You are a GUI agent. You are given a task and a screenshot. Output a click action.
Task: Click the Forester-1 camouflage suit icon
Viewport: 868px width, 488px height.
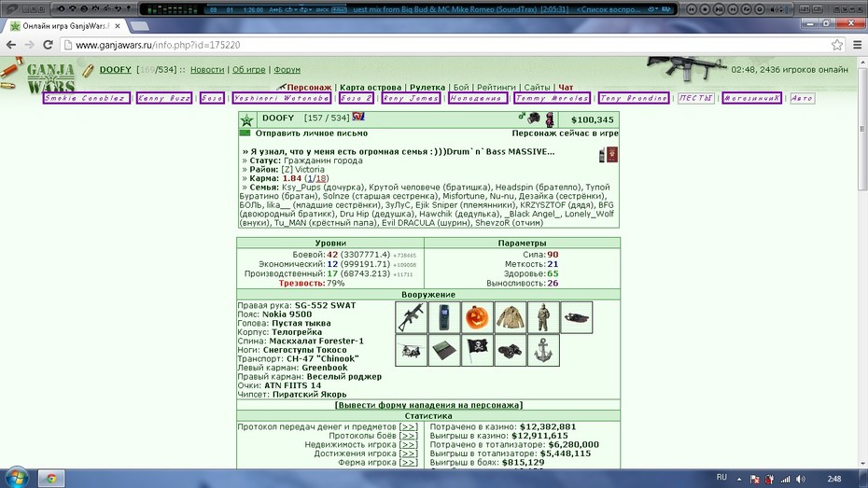pos(543,317)
